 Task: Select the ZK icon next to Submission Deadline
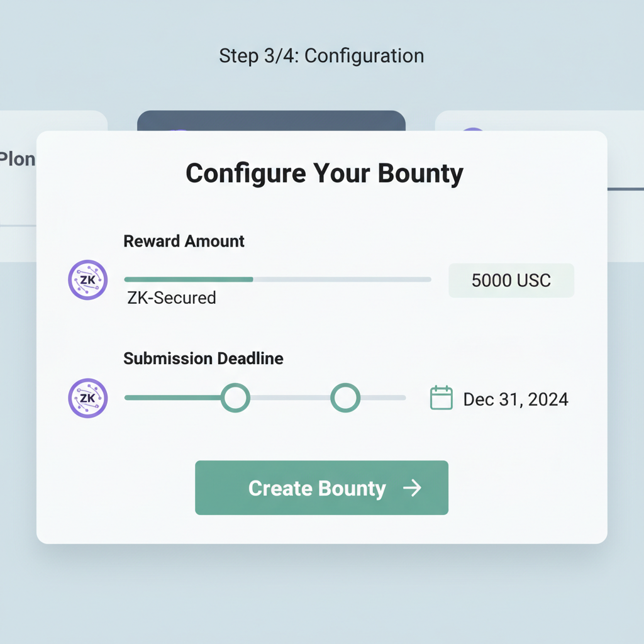click(87, 398)
